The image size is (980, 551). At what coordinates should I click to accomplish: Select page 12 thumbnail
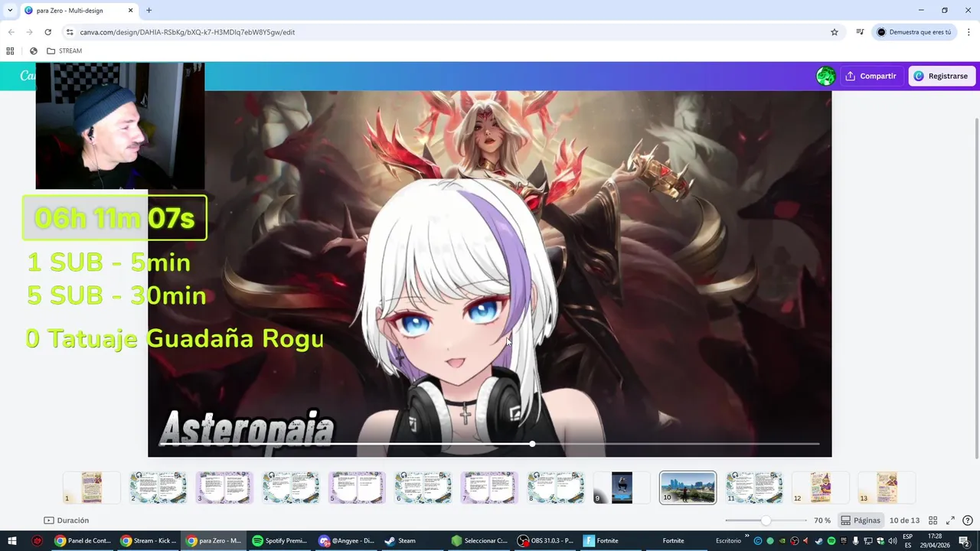pyautogui.click(x=820, y=487)
